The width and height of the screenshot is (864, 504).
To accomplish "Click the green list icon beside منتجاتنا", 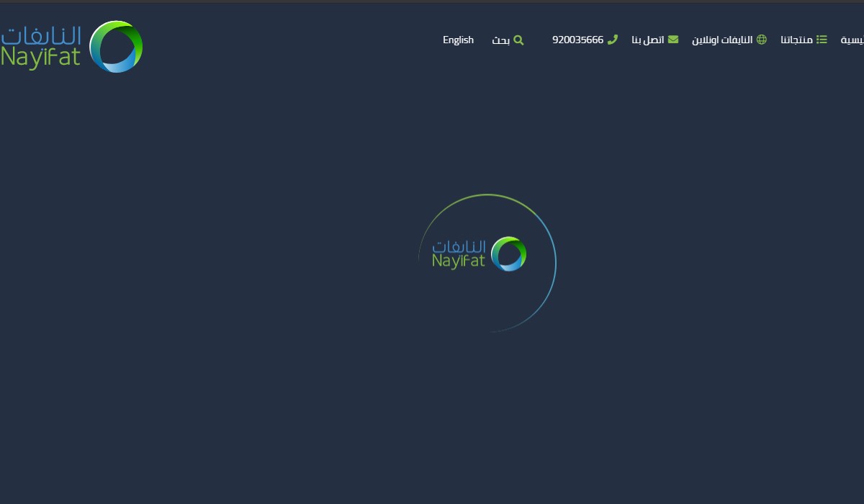I will [822, 40].
